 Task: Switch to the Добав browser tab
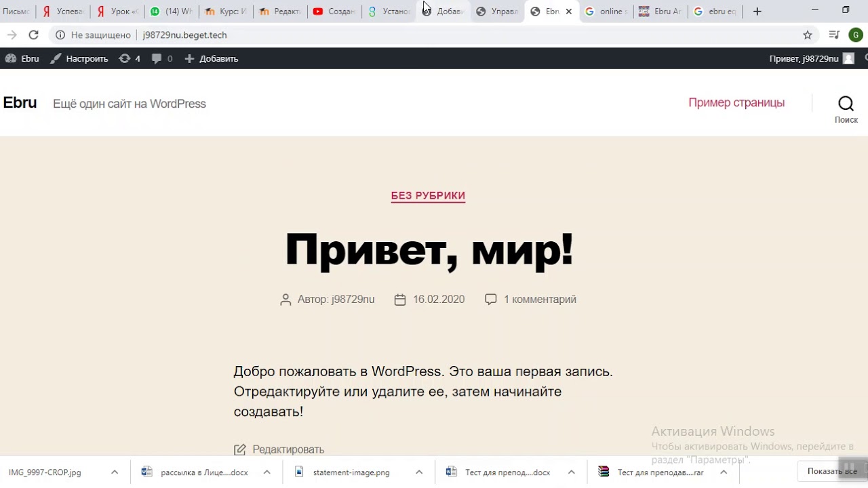[x=443, y=12]
